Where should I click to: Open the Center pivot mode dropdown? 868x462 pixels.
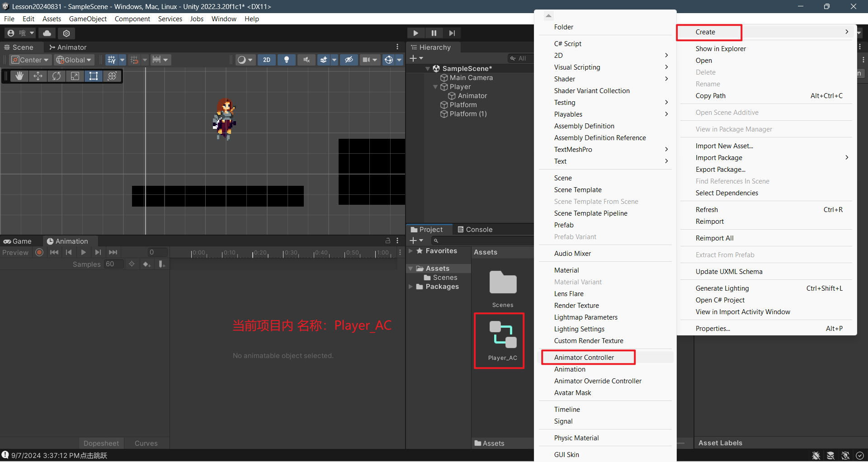30,60
